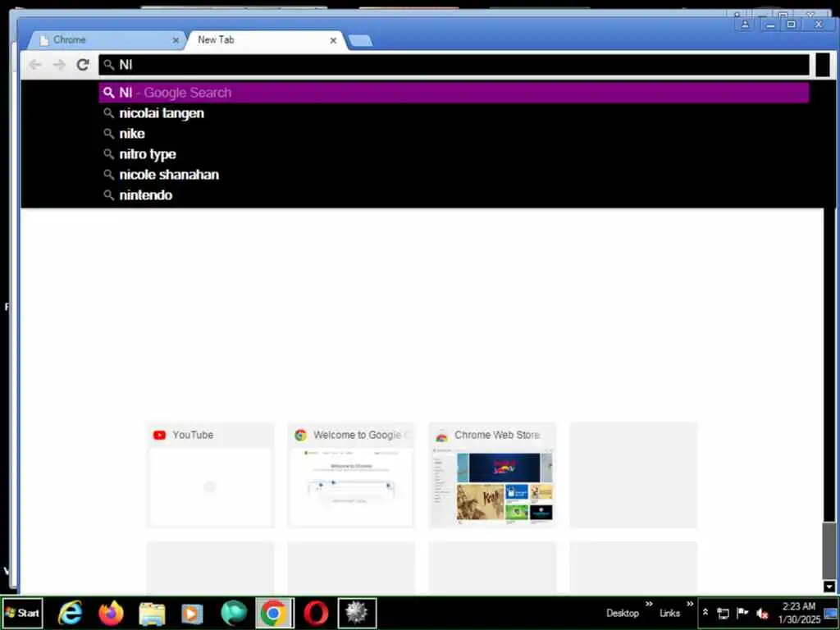The image size is (840, 630).
Task: Open the gear application on the taskbar
Action: click(x=357, y=613)
